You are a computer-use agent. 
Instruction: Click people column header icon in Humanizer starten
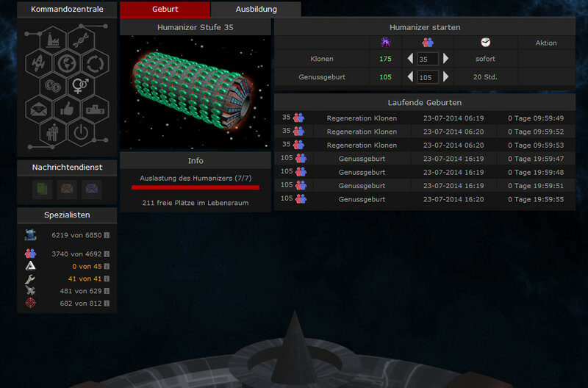click(428, 43)
